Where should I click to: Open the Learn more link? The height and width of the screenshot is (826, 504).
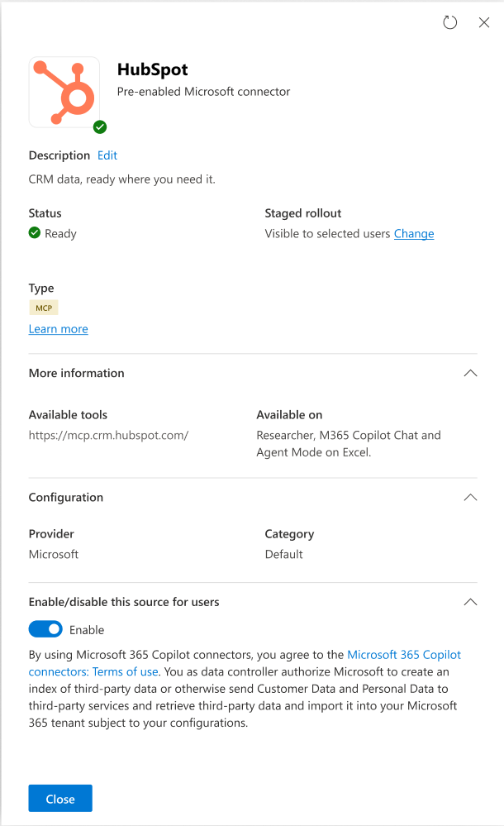coord(58,329)
